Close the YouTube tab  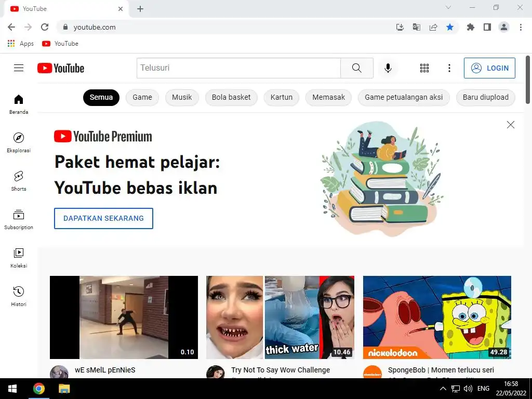121,9
